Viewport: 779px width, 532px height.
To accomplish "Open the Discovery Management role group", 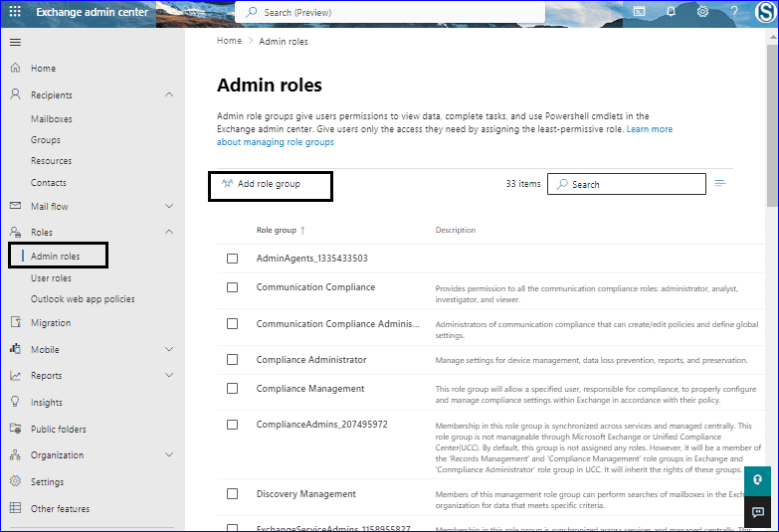I will click(x=306, y=494).
